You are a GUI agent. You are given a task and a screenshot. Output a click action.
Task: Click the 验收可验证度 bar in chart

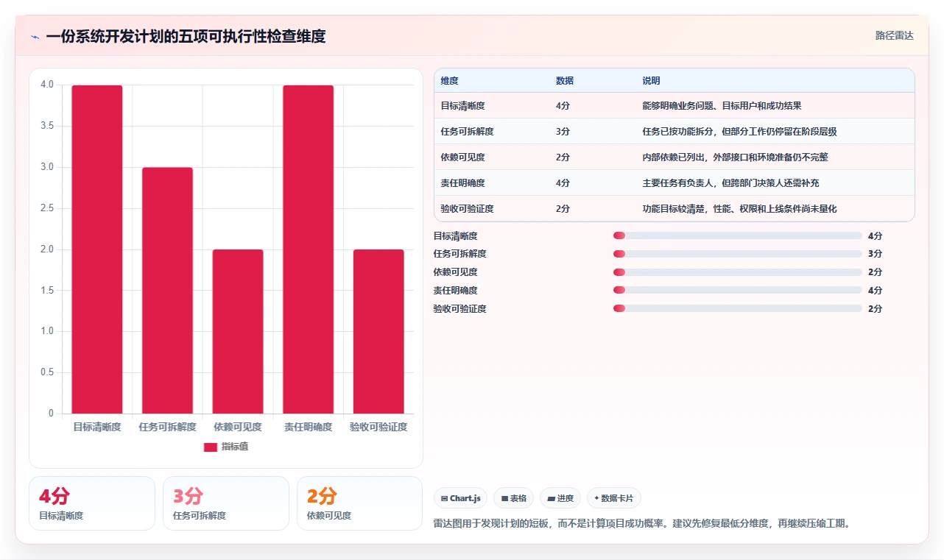(378, 332)
